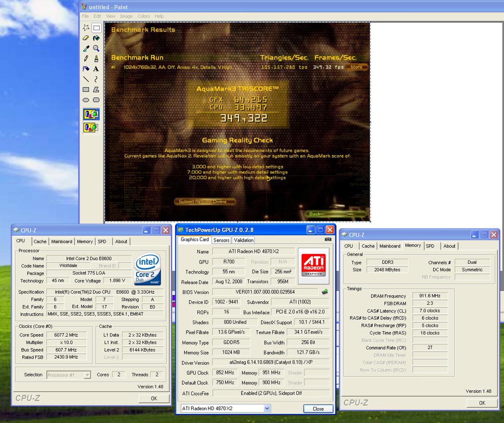Choose the Line tool in Paint
This screenshot has width=504, height=423.
click(86, 80)
